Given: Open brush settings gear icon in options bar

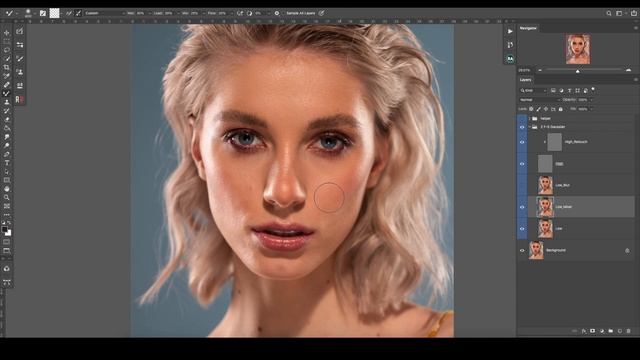Looking at the screenshot, I should [277, 13].
